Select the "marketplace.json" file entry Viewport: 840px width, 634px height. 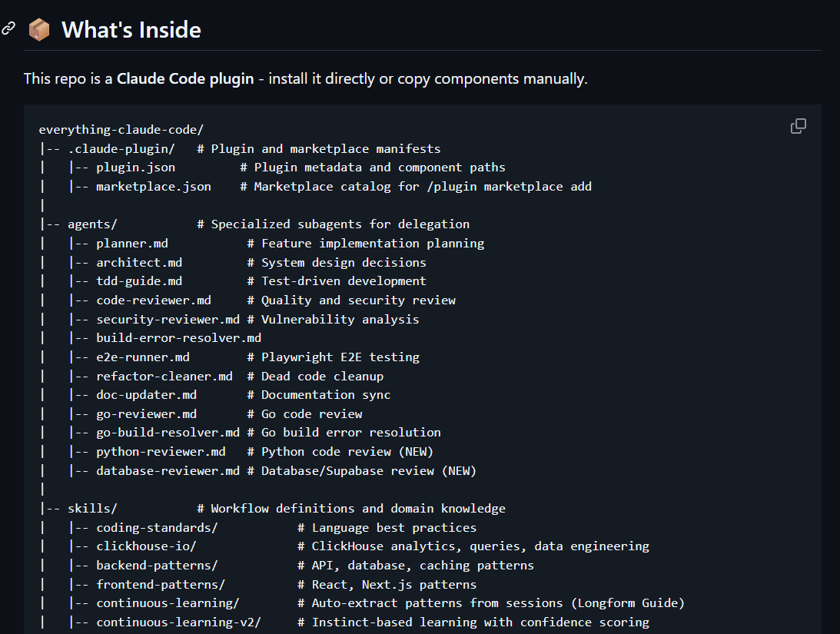[154, 187]
